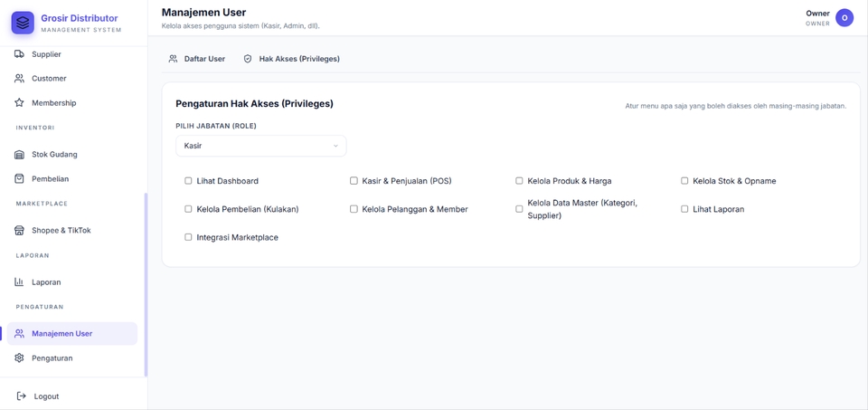Click the LAPORAN section header
The width and height of the screenshot is (868, 410).
click(x=33, y=256)
